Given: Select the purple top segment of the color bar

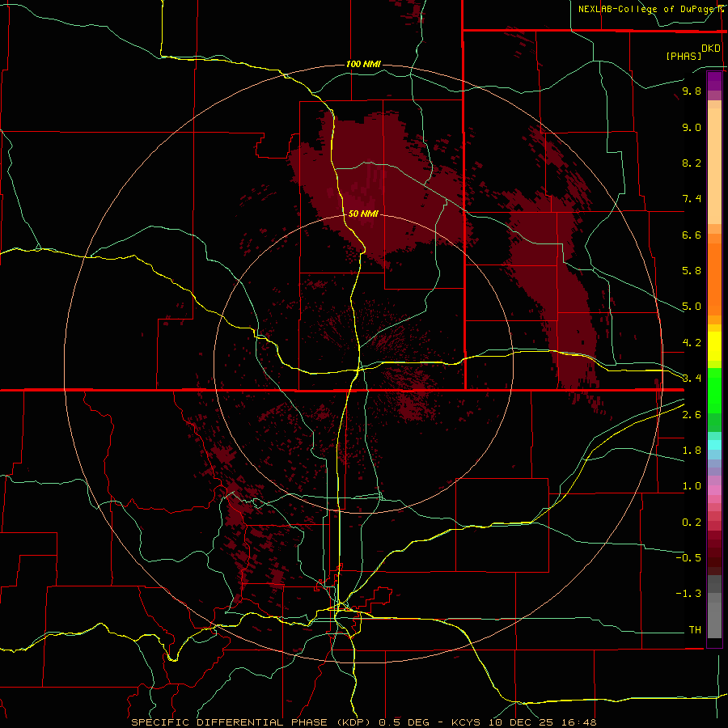Looking at the screenshot, I should pos(714,81).
